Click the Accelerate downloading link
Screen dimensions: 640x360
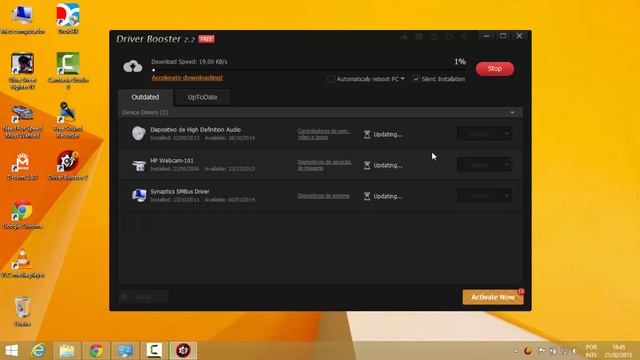point(187,77)
